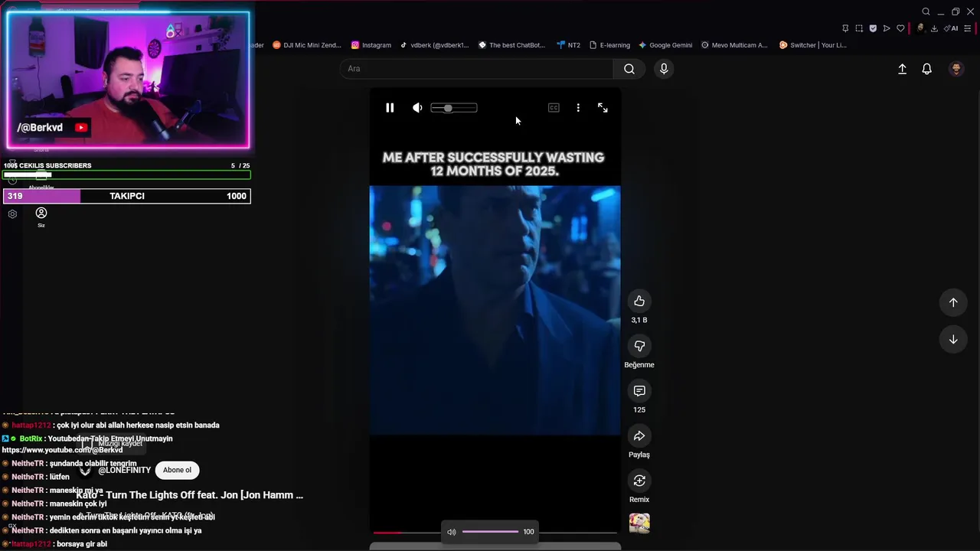Open the browser easy setup menu
Viewport: 980px width, 551px height.
(x=968, y=28)
